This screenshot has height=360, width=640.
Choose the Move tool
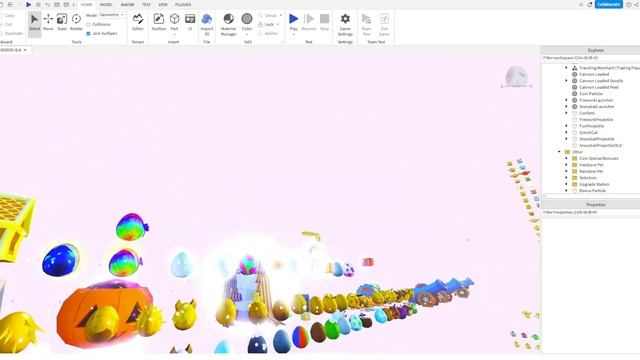48,22
